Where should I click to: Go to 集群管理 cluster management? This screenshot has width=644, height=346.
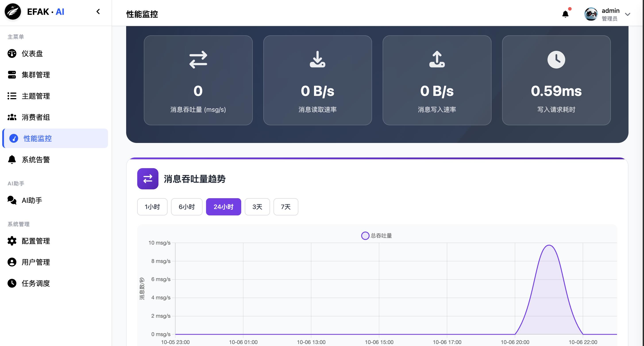[35, 75]
